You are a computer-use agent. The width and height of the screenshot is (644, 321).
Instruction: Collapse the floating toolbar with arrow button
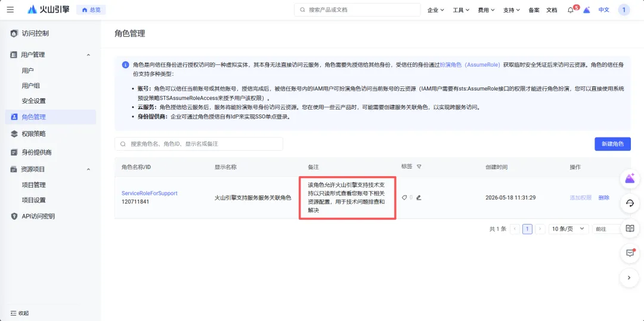(x=630, y=278)
